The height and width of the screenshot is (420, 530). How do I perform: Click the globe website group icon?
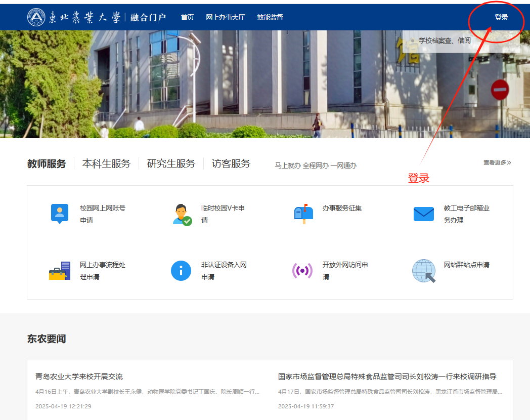point(424,271)
